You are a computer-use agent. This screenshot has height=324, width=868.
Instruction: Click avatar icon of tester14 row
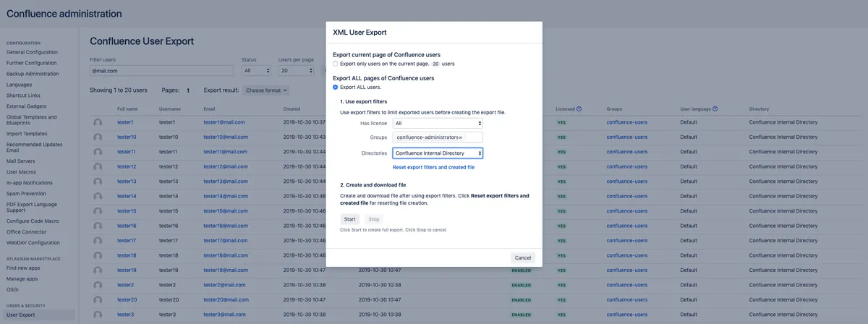pyautogui.click(x=98, y=196)
